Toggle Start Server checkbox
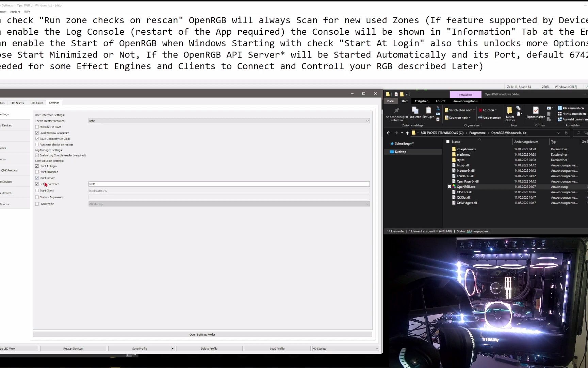The height and width of the screenshot is (368, 588). [x=37, y=178]
